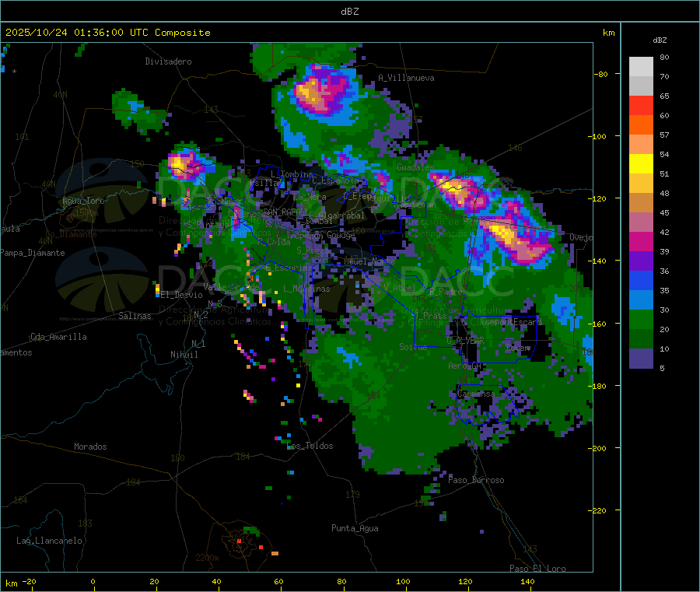
Task: Click the timestamp 2025/10/24 01:36:00 UTC Composite
Action: 107,33
